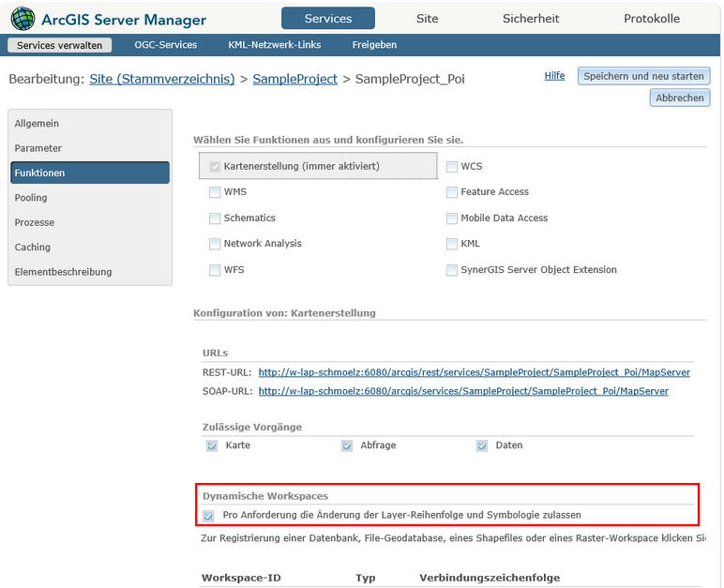
Task: Select the Services verwalten subtab
Action: (x=60, y=45)
